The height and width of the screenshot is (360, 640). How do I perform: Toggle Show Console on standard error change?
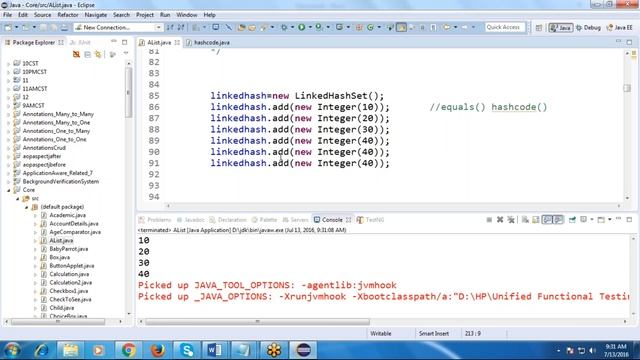[558, 220]
